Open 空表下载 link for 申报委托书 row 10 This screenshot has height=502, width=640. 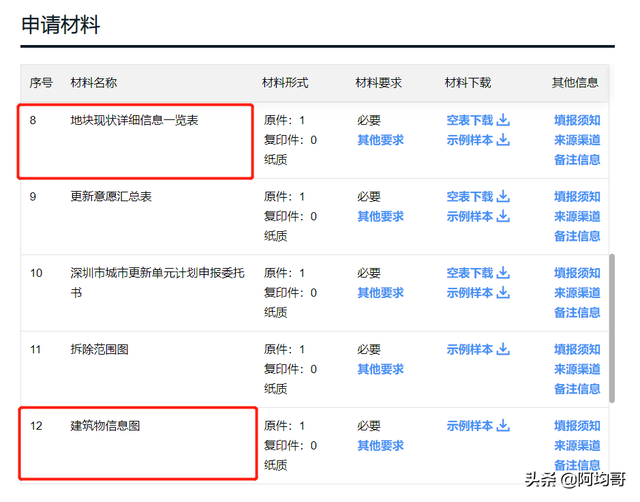coord(470,273)
